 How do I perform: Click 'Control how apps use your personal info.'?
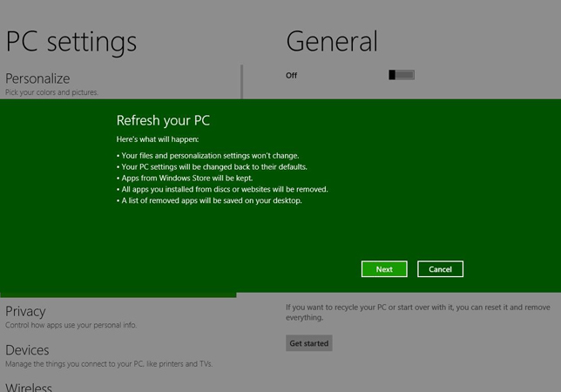point(71,325)
